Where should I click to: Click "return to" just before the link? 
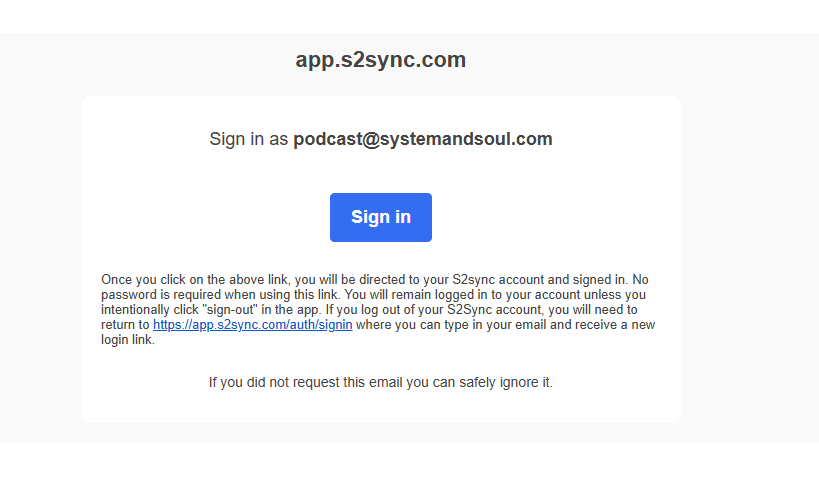pos(125,325)
